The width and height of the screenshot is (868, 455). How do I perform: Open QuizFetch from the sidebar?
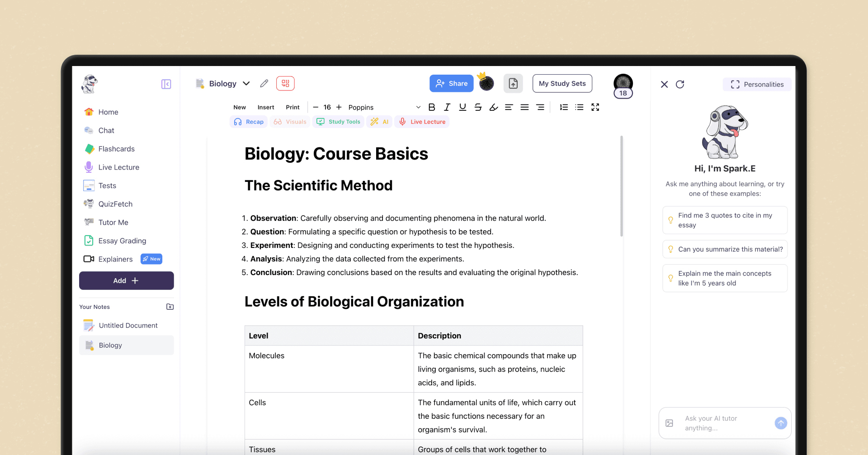pyautogui.click(x=115, y=204)
